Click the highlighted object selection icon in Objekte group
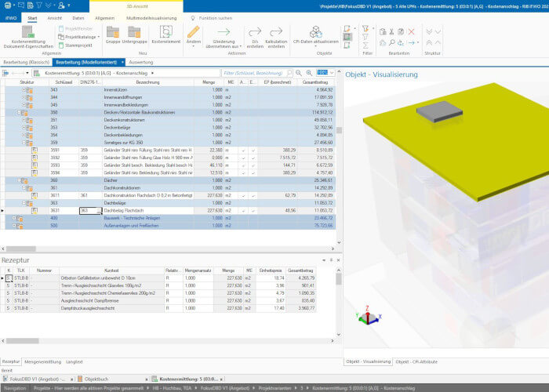Image resolution: width=549 pixels, height=392 pixels. click(347, 37)
